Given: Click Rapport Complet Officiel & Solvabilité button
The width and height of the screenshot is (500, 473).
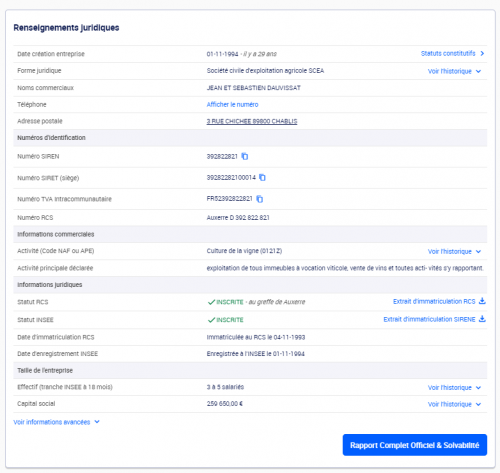Looking at the screenshot, I should click(x=415, y=445).
